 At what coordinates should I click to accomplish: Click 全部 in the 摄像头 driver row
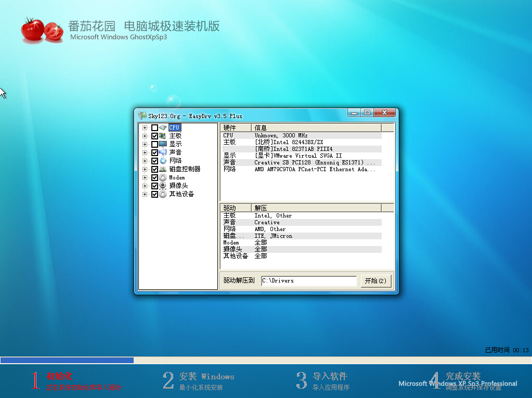point(261,249)
